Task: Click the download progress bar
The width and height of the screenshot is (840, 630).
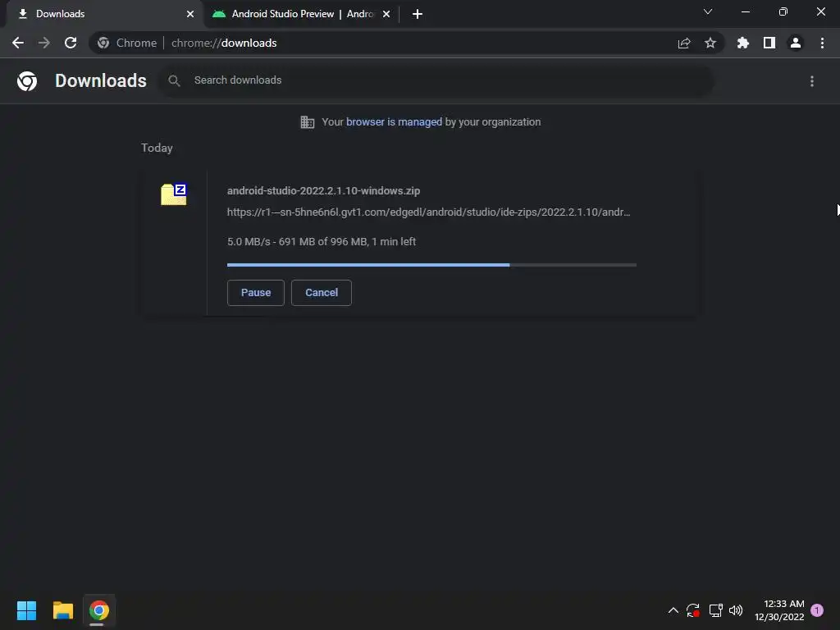Action: [431, 265]
